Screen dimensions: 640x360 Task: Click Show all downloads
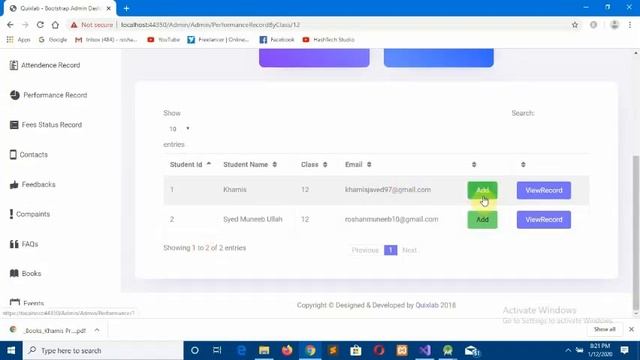pyautogui.click(x=604, y=329)
